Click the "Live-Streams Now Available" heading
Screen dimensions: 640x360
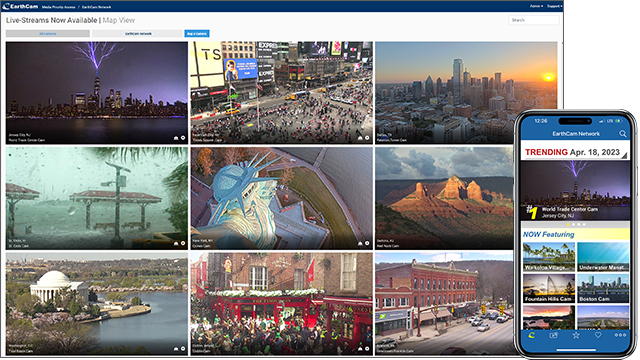(x=51, y=20)
